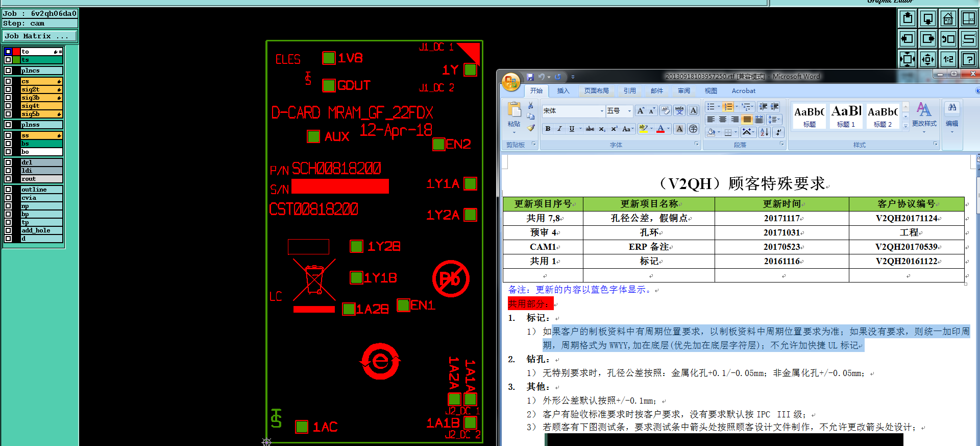Apply the 标题 1 style
Image resolution: width=980 pixels, height=446 pixels.
pyautogui.click(x=846, y=116)
